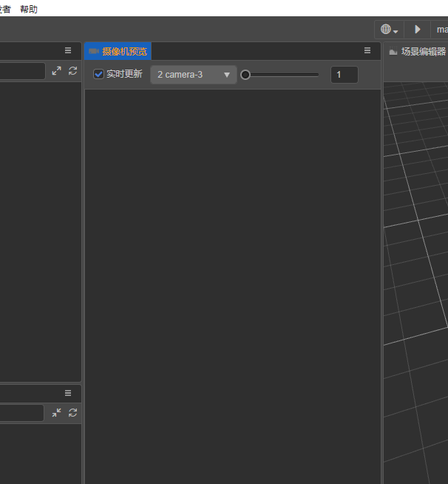448x484 pixels.
Task: Click the play preview button
Action: (417, 30)
